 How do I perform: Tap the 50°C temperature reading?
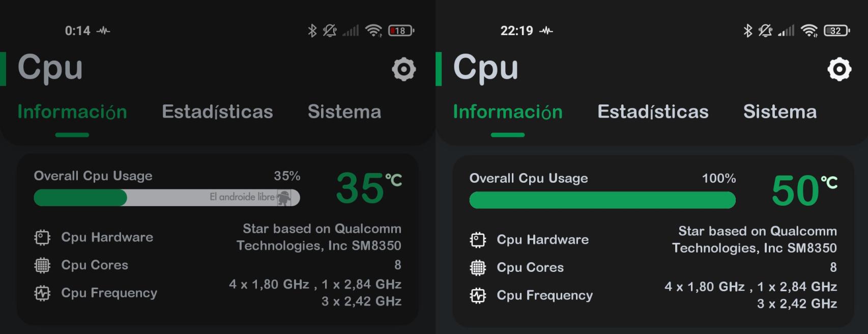coord(803,190)
